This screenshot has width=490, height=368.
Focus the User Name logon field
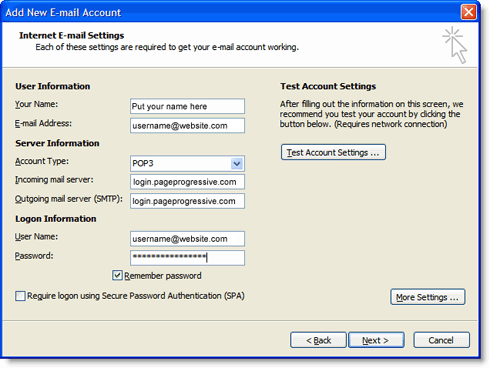coord(187,239)
